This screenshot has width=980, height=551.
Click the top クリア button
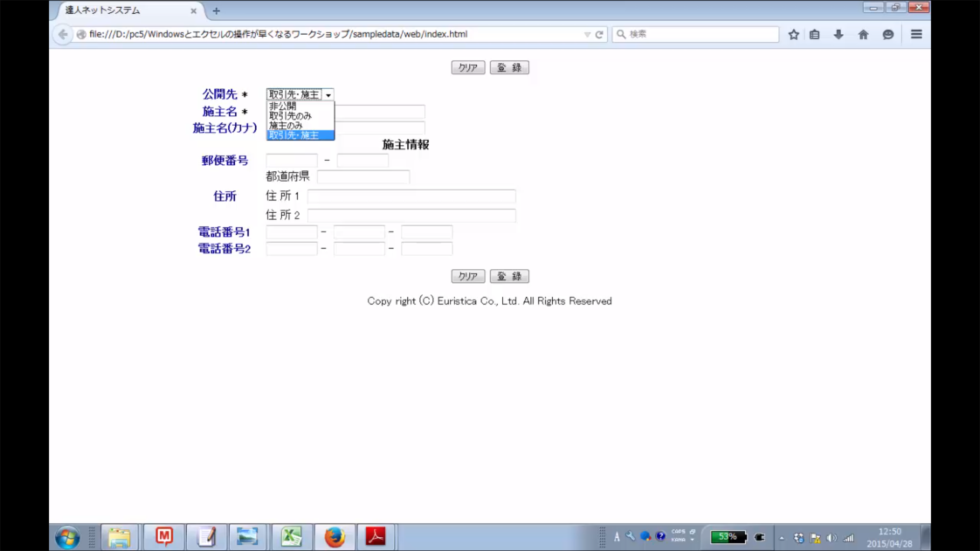(468, 68)
